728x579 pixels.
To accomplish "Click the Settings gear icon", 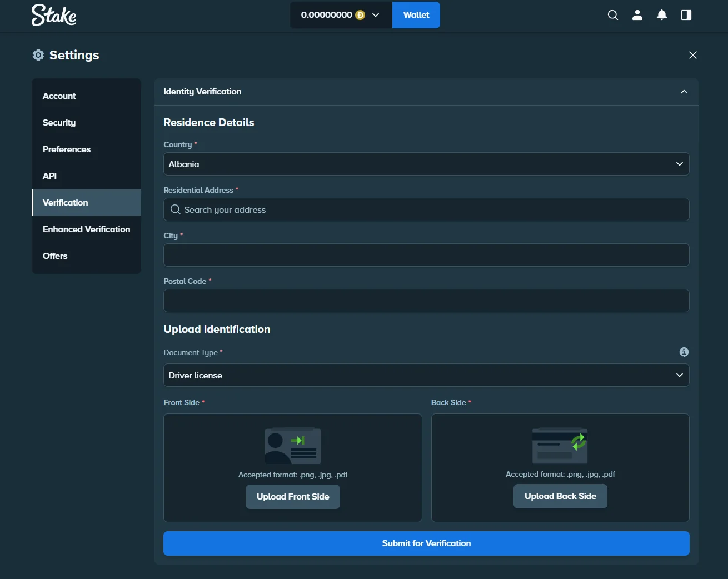I will pyautogui.click(x=38, y=55).
